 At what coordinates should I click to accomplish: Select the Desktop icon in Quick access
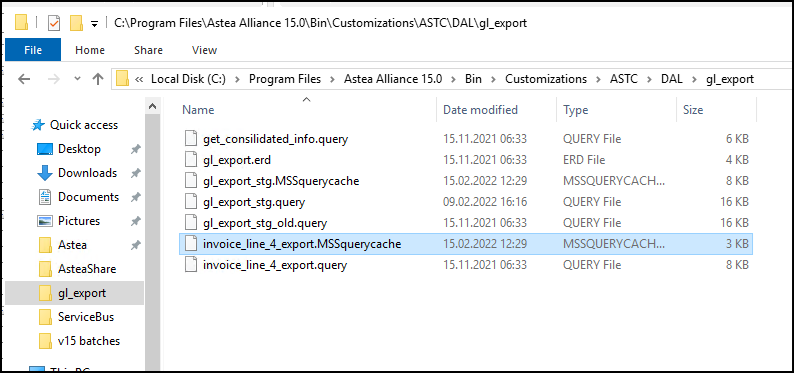45,149
